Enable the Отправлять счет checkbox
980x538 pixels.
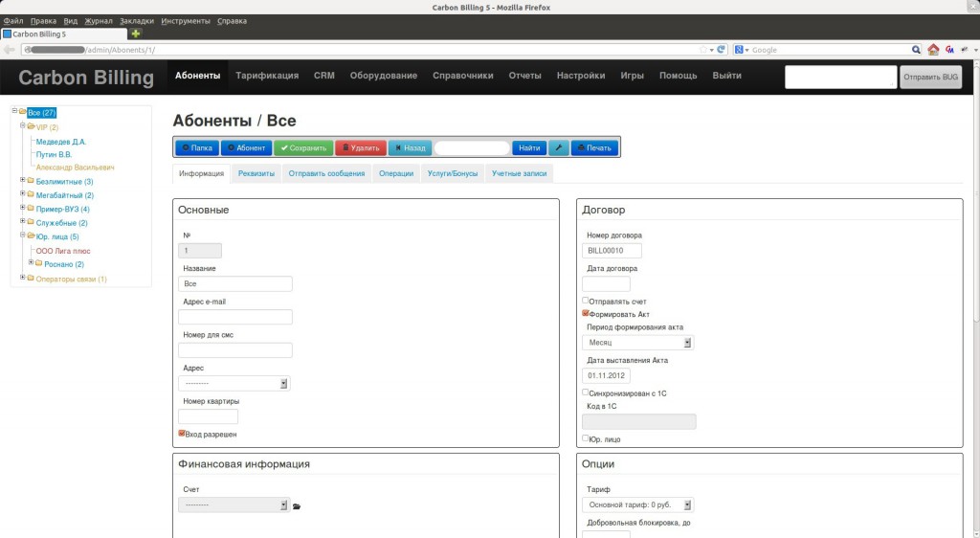(x=585, y=301)
